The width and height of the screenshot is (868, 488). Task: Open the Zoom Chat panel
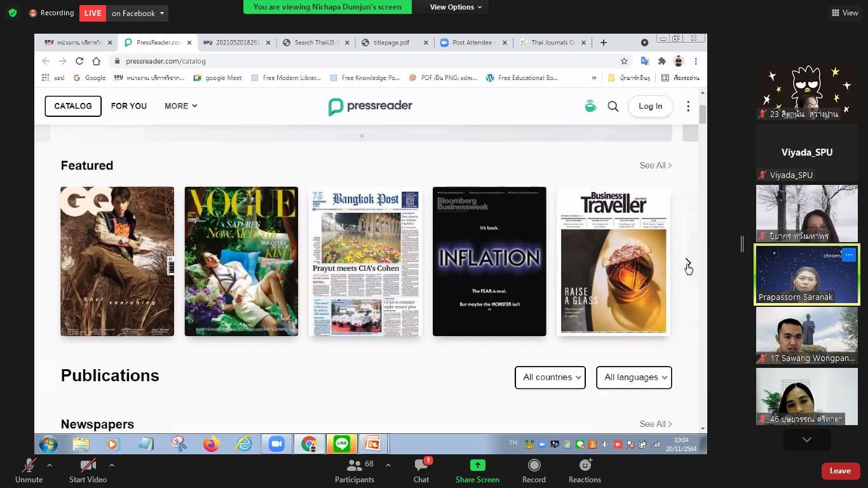421,471
